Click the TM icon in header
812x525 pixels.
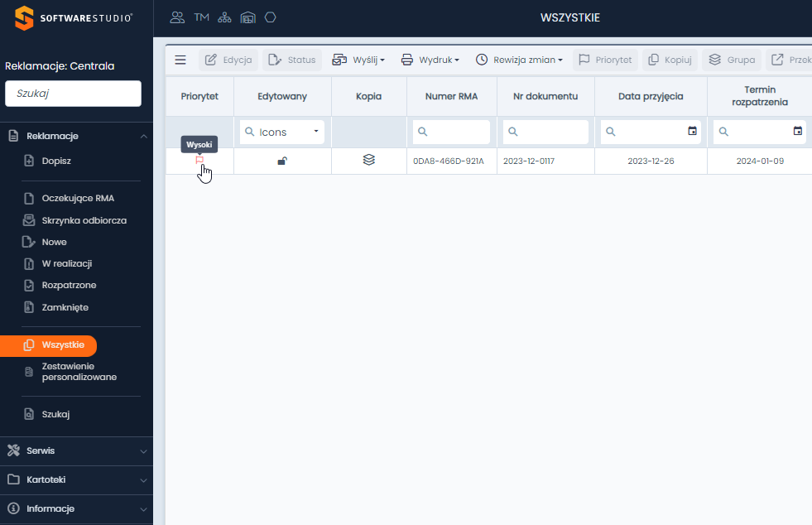coord(201,17)
